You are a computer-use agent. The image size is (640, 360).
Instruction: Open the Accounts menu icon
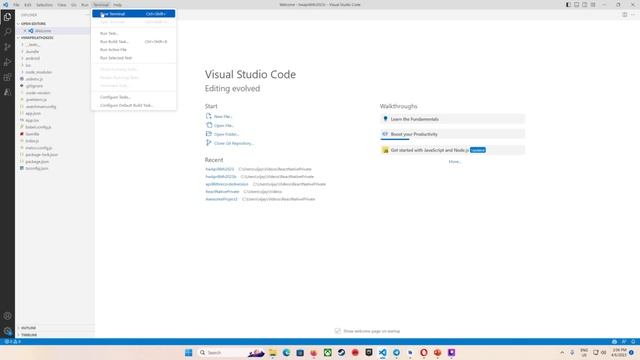pos(7,316)
